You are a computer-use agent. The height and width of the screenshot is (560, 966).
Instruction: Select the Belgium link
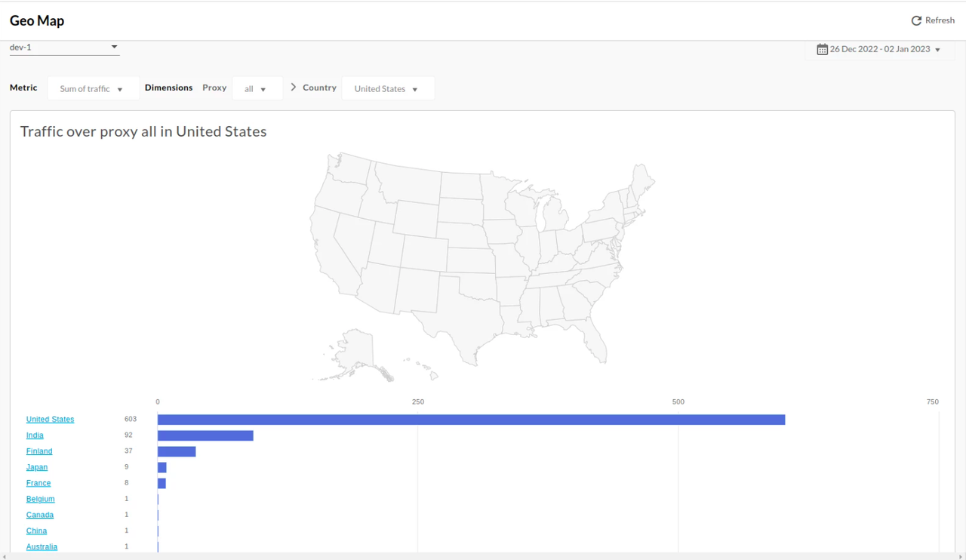click(40, 499)
